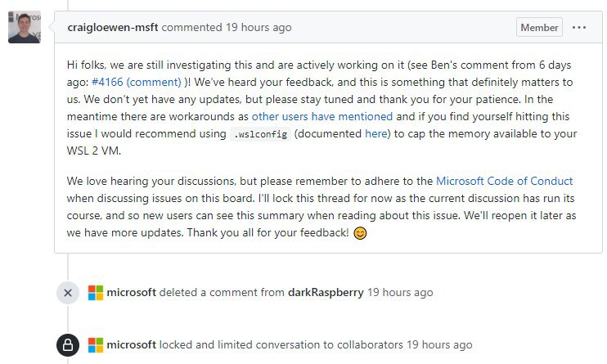Click craigloewen-msft's avatar thumbnail

click(x=25, y=27)
